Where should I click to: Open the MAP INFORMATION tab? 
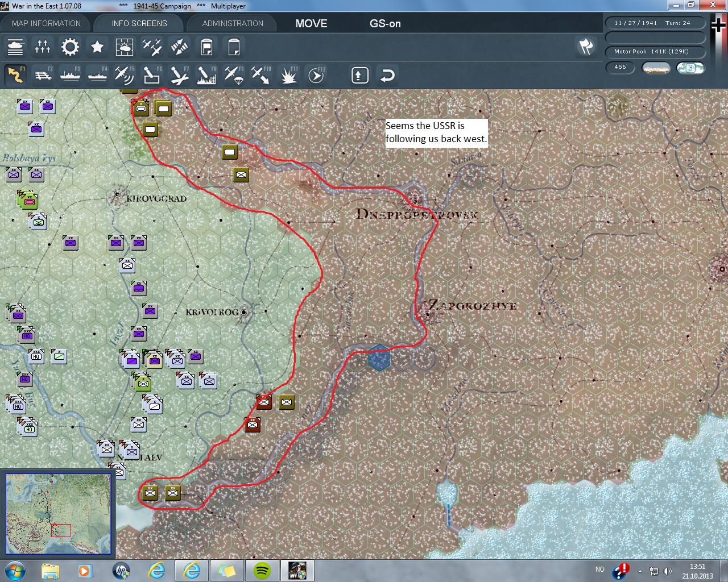click(x=46, y=23)
